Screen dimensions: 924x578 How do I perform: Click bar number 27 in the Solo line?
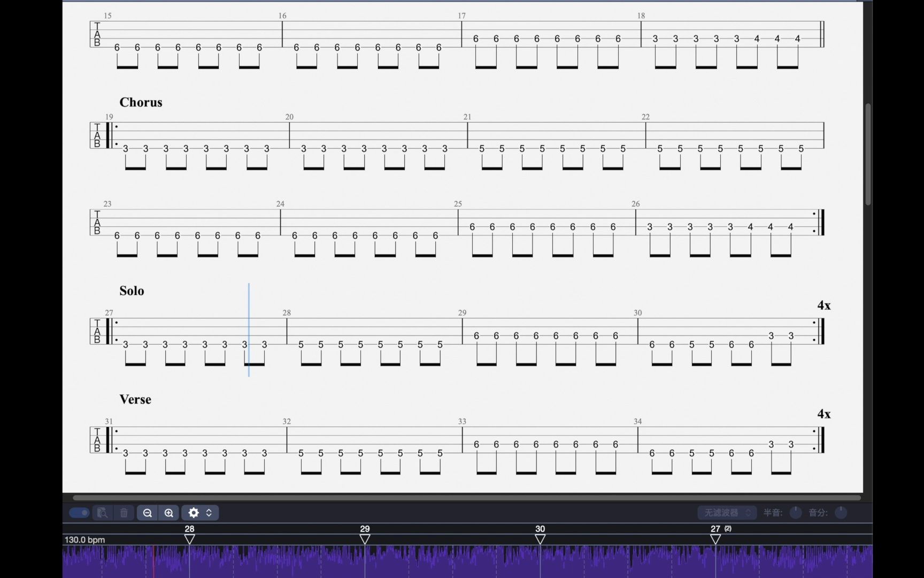(109, 313)
